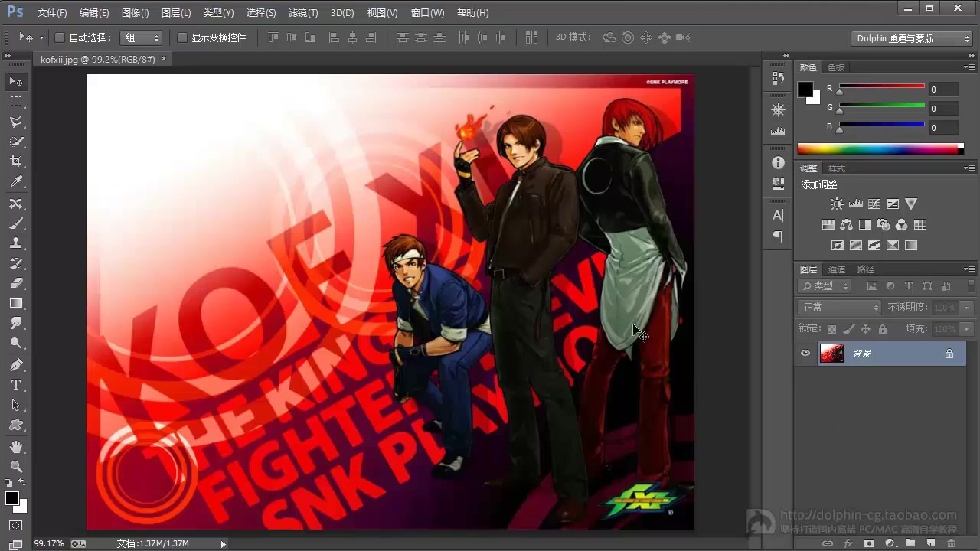
Task: Enable the Auto-Select checkbox
Action: tap(60, 37)
